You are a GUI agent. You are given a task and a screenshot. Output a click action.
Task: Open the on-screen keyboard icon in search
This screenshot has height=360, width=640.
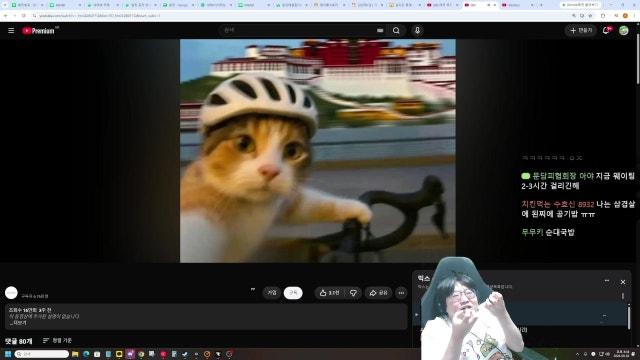(380, 30)
